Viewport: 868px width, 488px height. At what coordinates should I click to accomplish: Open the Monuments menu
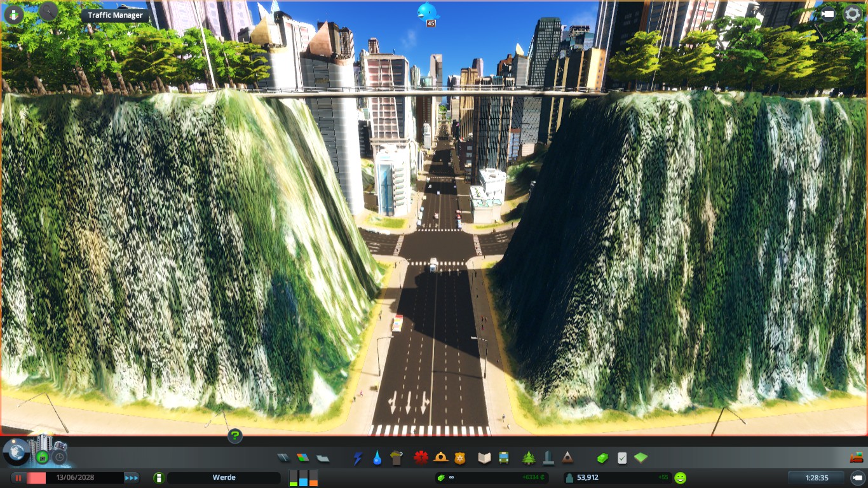click(567, 457)
